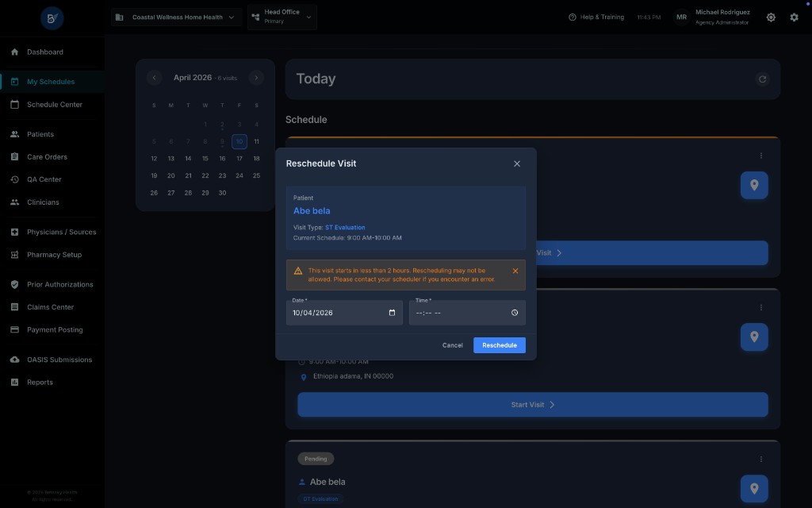Select April 17 in the calendar

[239, 159]
